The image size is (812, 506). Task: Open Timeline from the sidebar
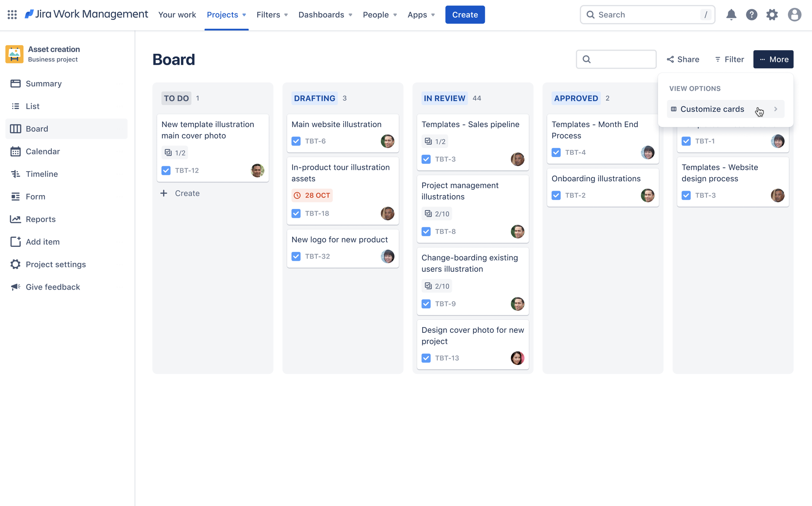coord(42,174)
